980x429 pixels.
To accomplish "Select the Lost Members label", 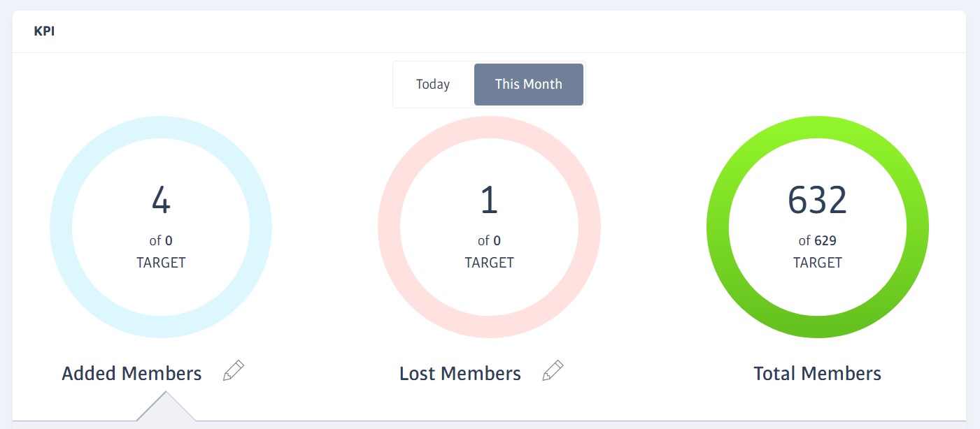I will coord(460,374).
